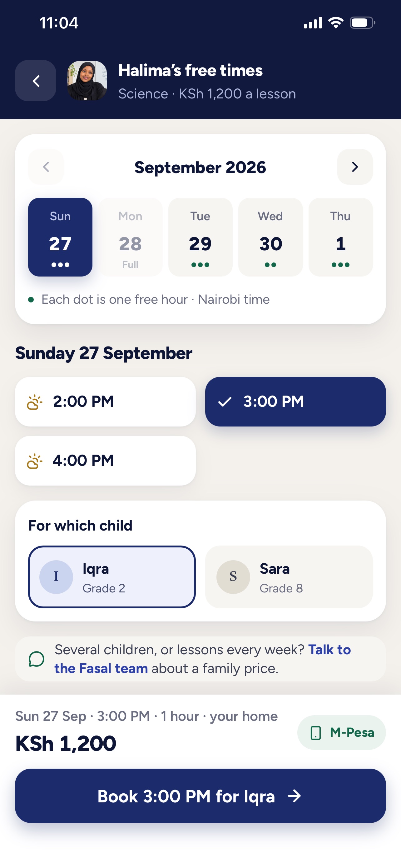Screen dimensions: 401x868
Task: Go to previous dates with left chevron
Action: tap(46, 167)
